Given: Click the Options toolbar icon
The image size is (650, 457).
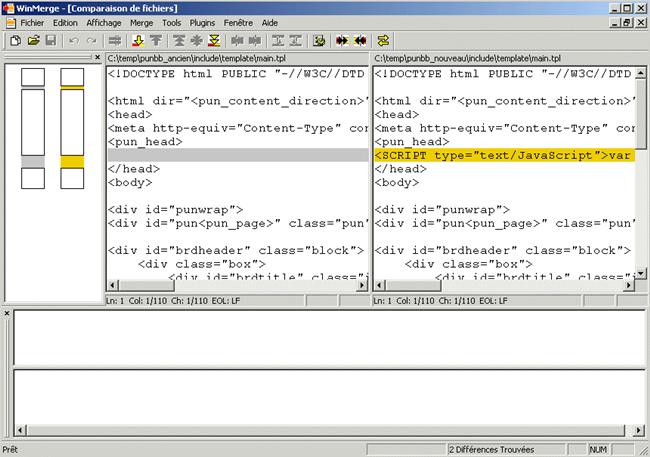Looking at the screenshot, I should [x=319, y=40].
